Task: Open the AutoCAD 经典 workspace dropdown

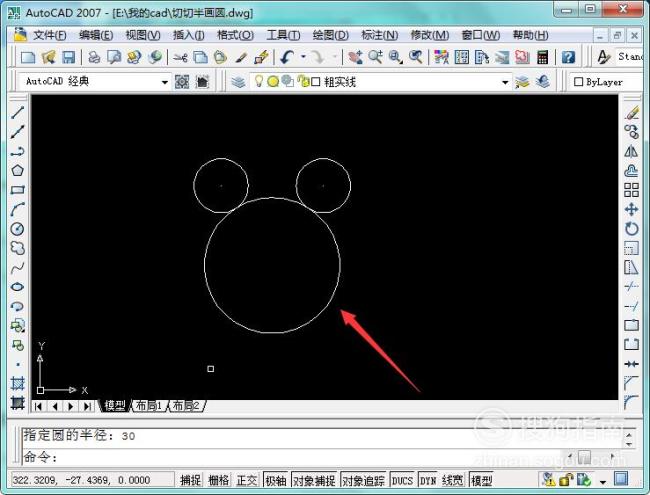Action: [x=165, y=82]
